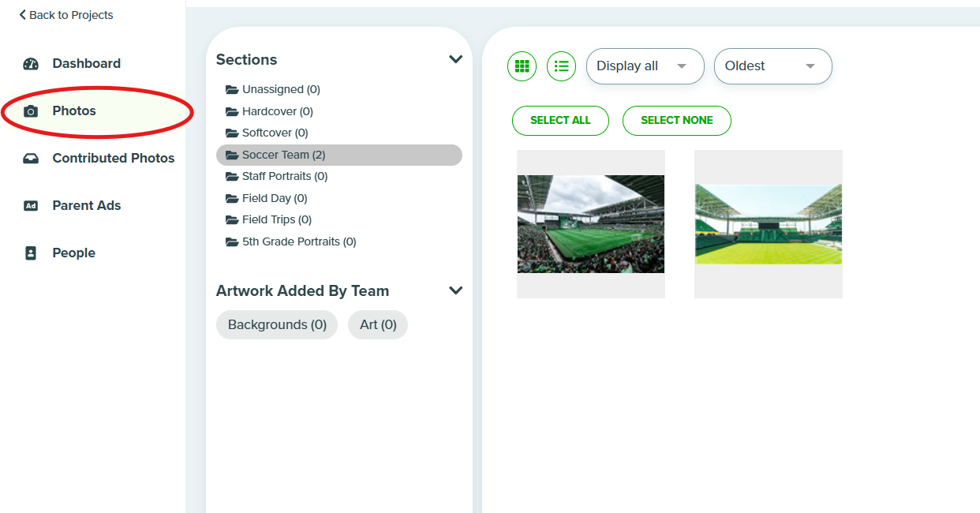Click the Hardcover folder icon
The image size is (980, 513).
pos(232,112)
